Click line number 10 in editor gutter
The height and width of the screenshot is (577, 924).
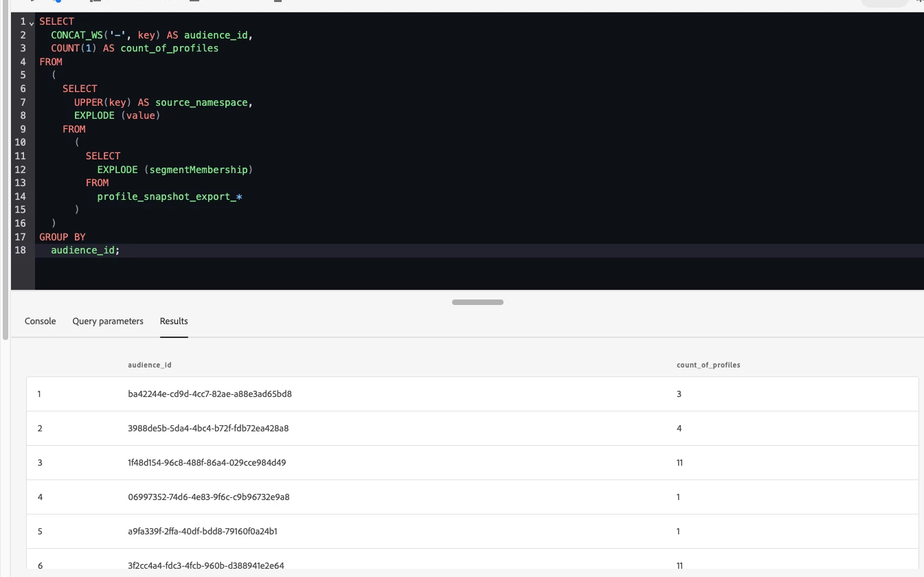(20, 142)
